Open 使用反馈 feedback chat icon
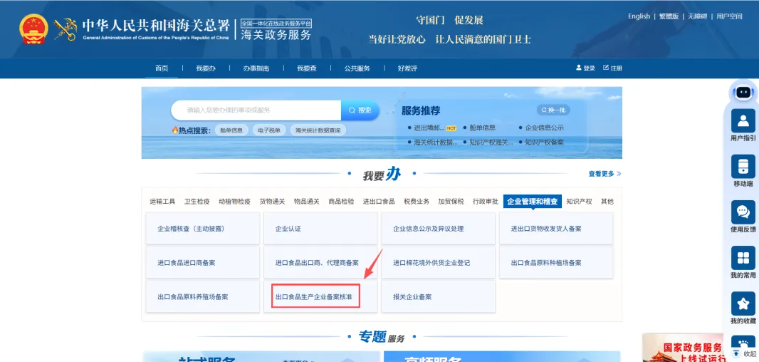This screenshot has width=759, height=362. click(x=743, y=212)
